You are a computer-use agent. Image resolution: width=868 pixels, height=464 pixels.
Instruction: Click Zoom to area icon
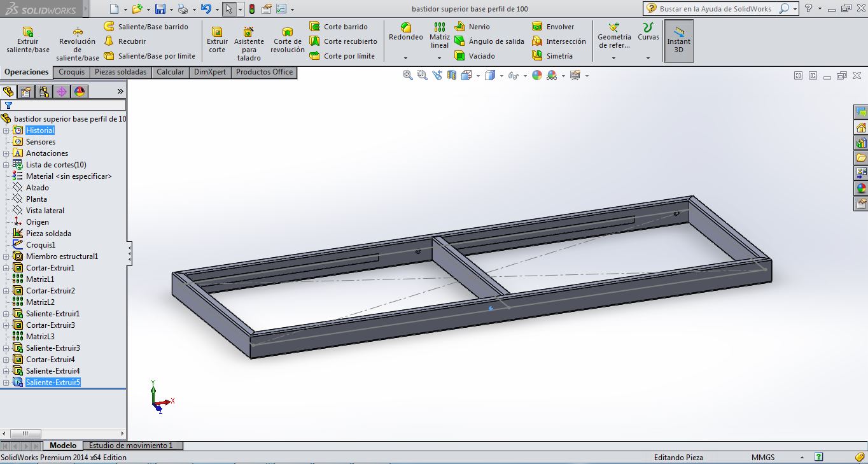tap(423, 75)
